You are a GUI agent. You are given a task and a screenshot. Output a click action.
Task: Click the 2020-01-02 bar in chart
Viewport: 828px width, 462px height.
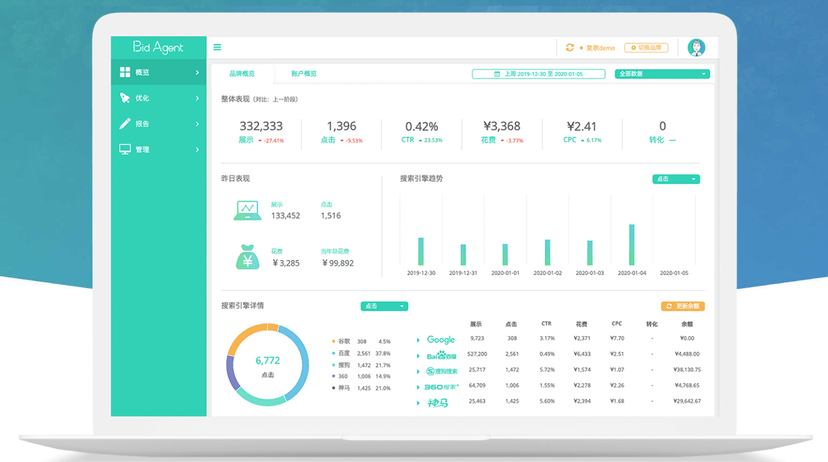tap(548, 252)
